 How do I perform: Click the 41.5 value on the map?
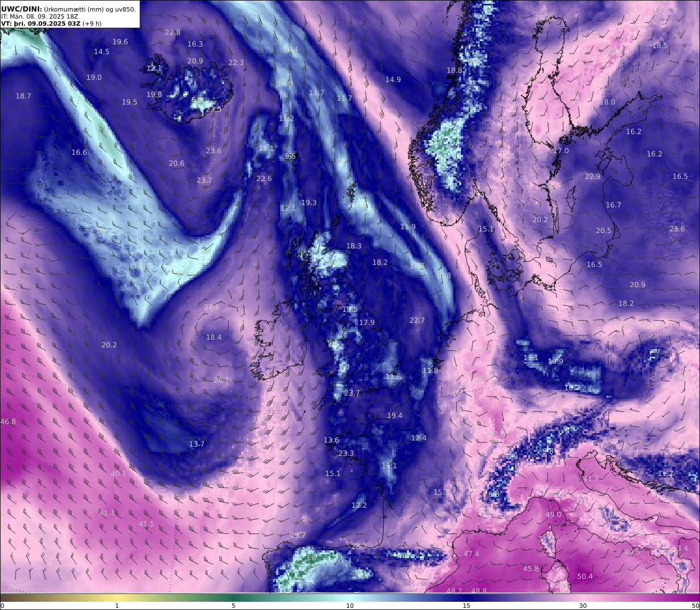147,524
